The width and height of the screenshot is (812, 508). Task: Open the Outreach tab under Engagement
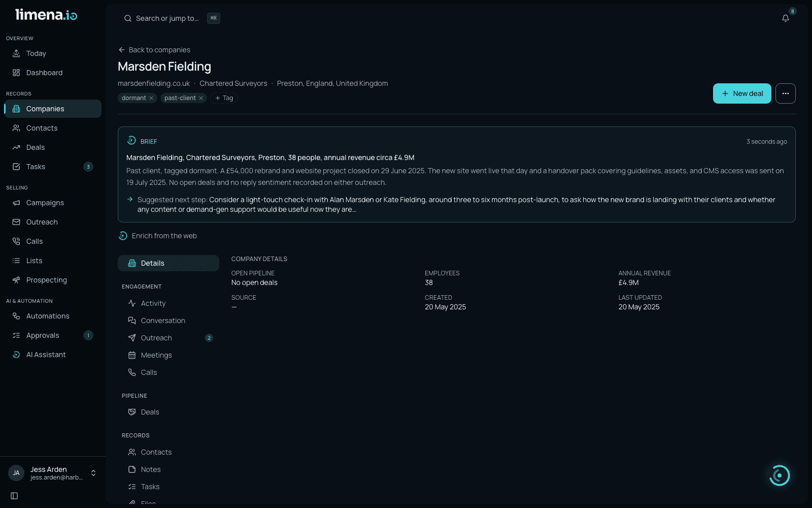tap(168, 338)
